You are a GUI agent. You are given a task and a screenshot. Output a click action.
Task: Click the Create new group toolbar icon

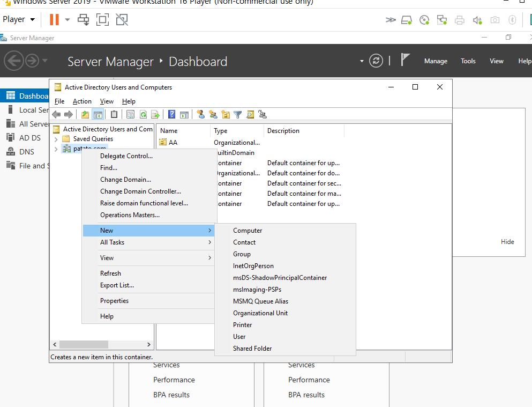(x=213, y=114)
